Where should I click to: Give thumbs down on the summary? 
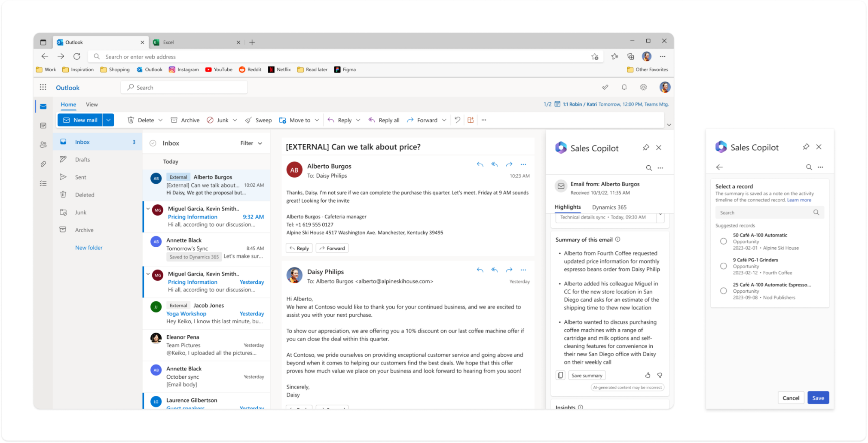660,375
